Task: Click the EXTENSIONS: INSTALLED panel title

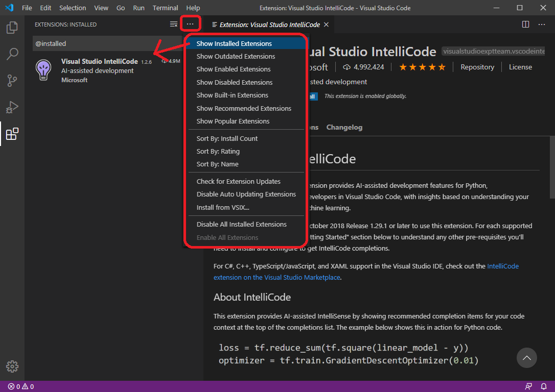Action: [x=65, y=24]
